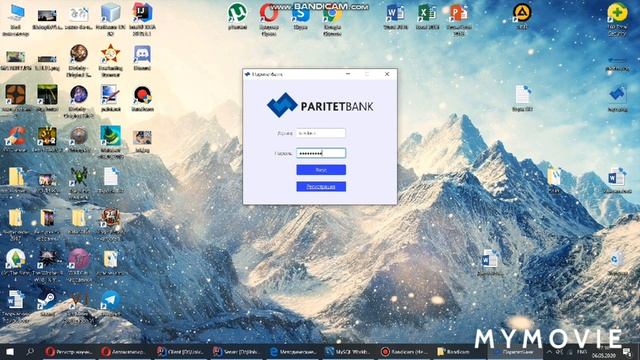Switch to the Edge browser taskbar item

292,351
